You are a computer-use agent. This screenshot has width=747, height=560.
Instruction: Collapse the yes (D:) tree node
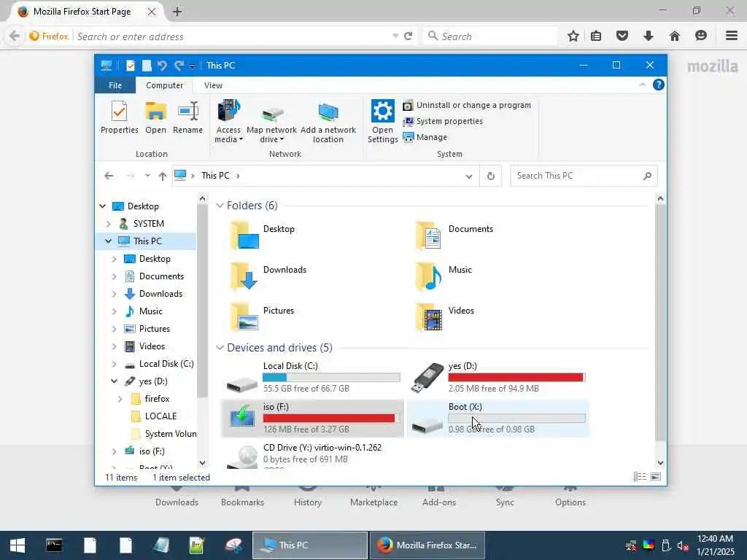click(115, 381)
